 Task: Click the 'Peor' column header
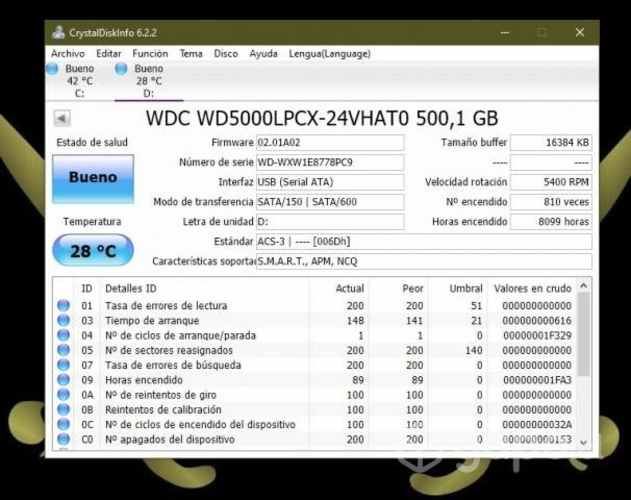tap(413, 289)
